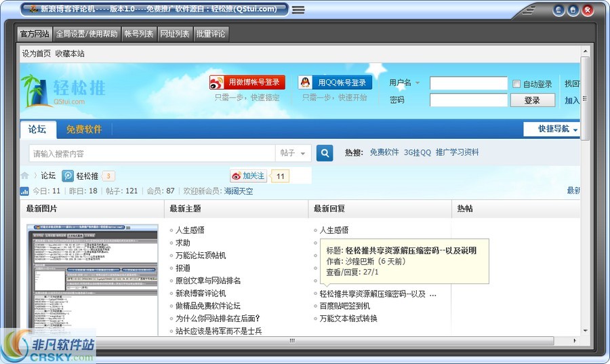Click the 登录 button
610x364 pixels.
pyautogui.click(x=532, y=100)
